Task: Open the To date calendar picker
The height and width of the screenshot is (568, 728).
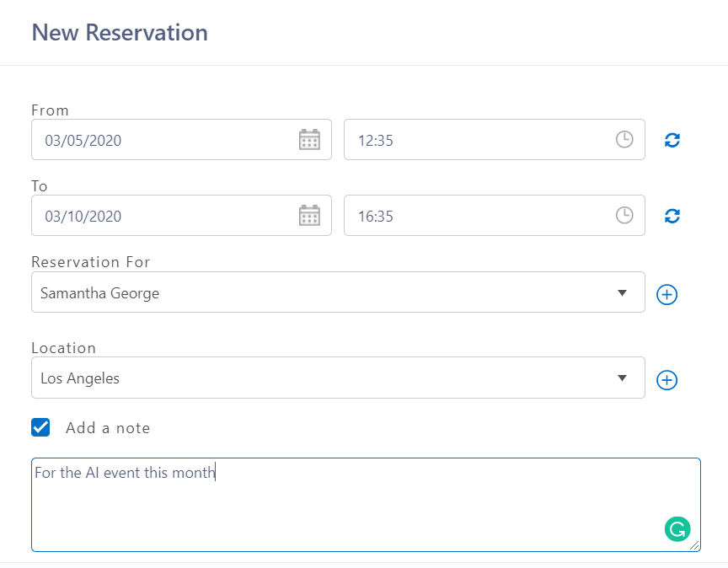Action: (309, 216)
